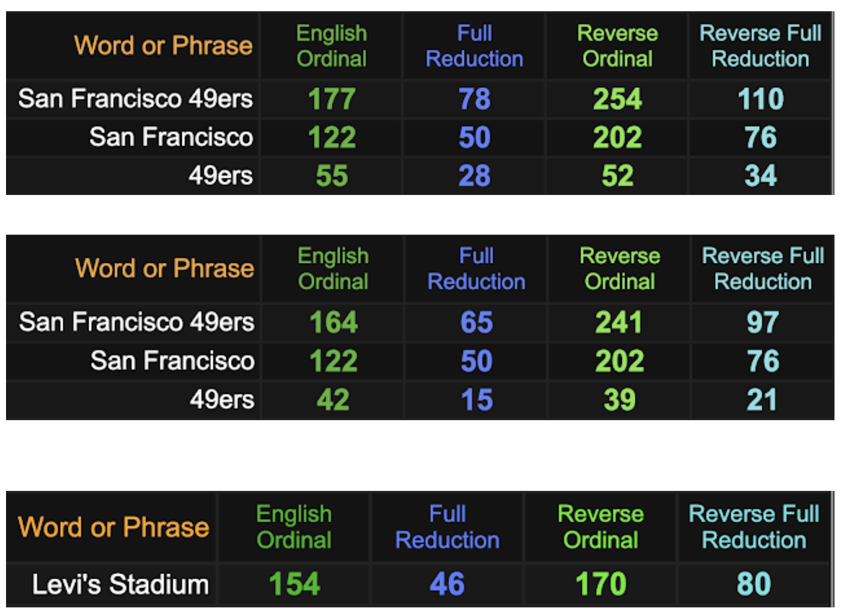Viewport: 844px width, 616px height.
Task: Click the 49ers Reverse Ordinal value 52
Action: click(617, 176)
